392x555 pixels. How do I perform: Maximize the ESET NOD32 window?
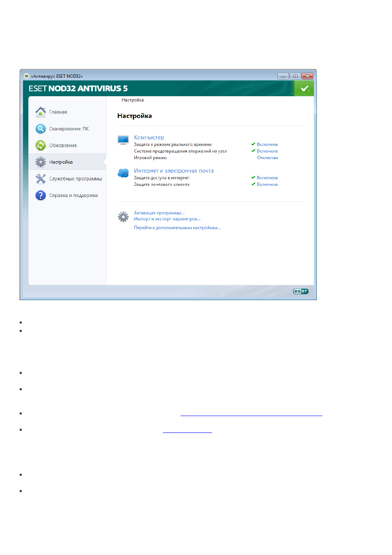click(x=295, y=76)
